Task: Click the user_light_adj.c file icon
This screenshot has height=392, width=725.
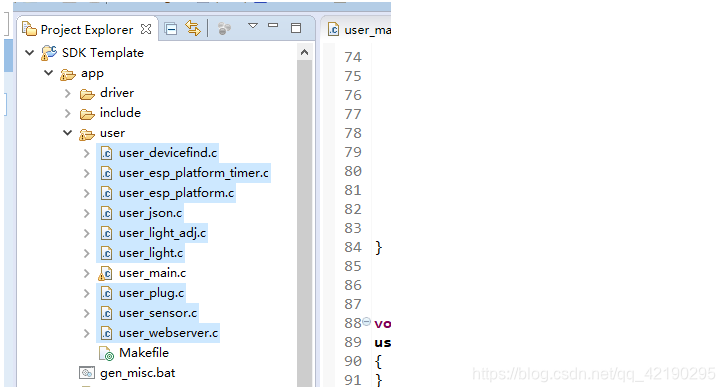Action: coord(106,233)
